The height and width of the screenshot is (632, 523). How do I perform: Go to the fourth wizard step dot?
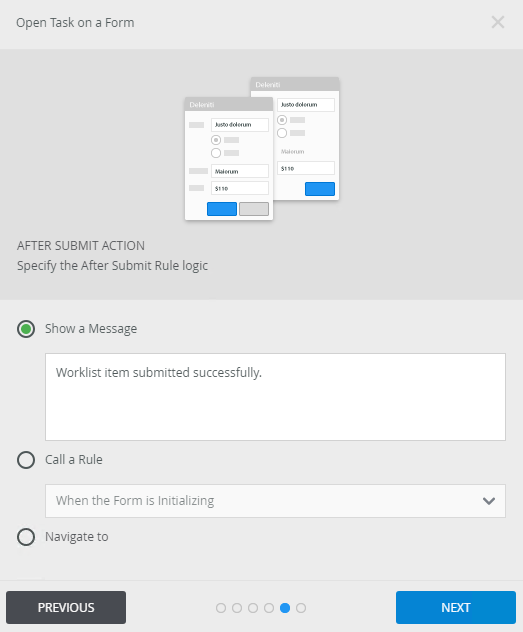pyautogui.click(x=269, y=608)
